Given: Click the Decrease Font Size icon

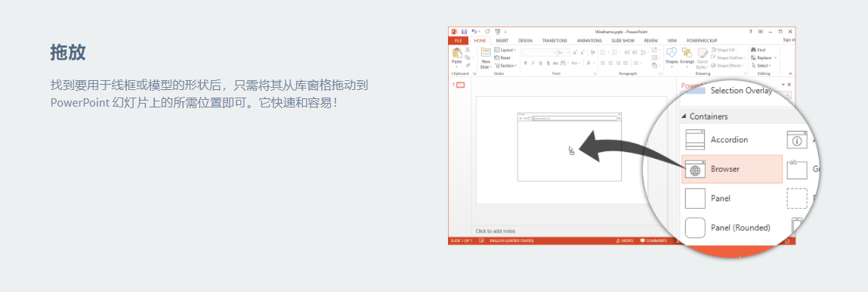Looking at the screenshot, I should (x=582, y=53).
